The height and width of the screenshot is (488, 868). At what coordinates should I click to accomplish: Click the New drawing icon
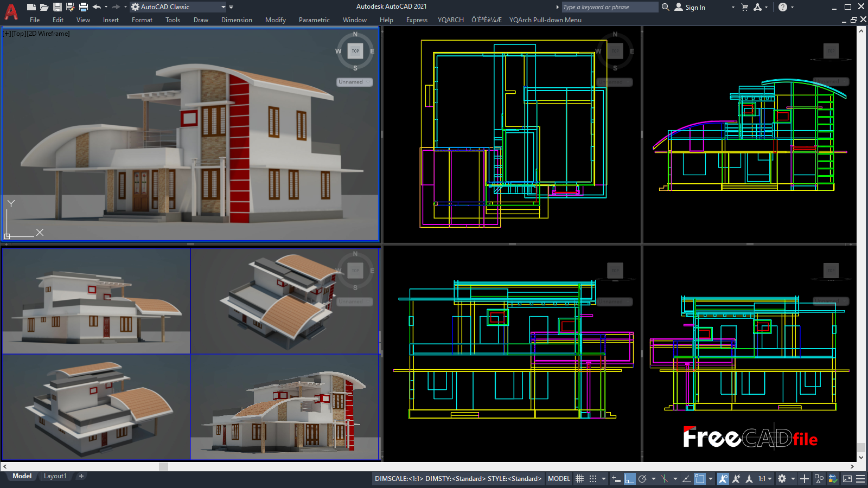[31, 7]
